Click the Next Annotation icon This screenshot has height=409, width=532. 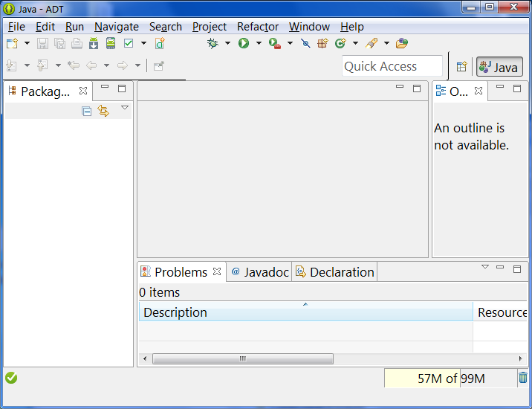click(x=12, y=65)
